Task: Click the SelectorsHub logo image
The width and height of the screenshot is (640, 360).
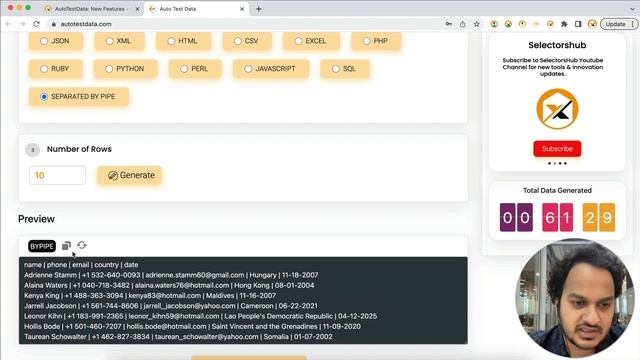Action: (x=557, y=109)
